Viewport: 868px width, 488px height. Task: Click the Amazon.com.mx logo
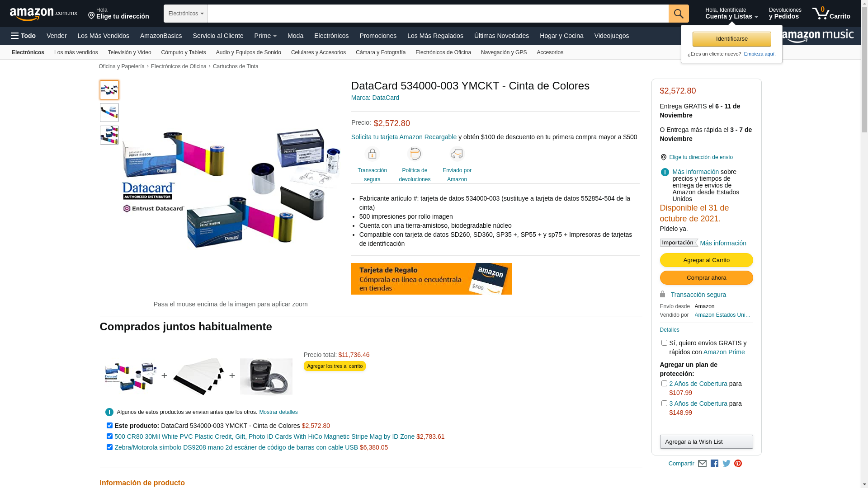[43, 14]
